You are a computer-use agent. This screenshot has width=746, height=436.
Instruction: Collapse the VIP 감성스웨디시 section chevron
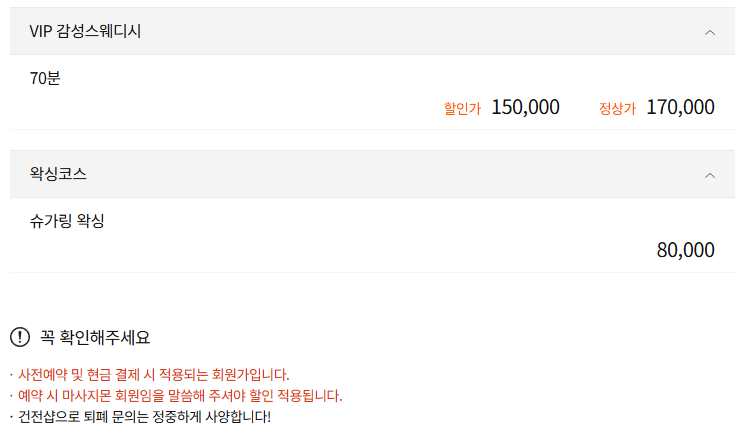(x=710, y=32)
